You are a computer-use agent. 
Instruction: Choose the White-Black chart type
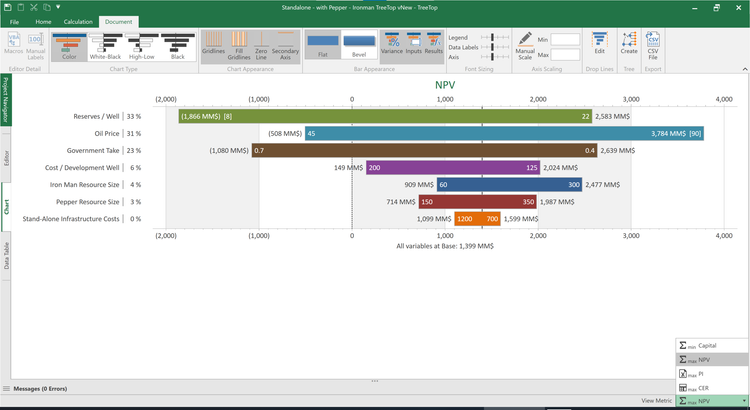[x=105, y=46]
